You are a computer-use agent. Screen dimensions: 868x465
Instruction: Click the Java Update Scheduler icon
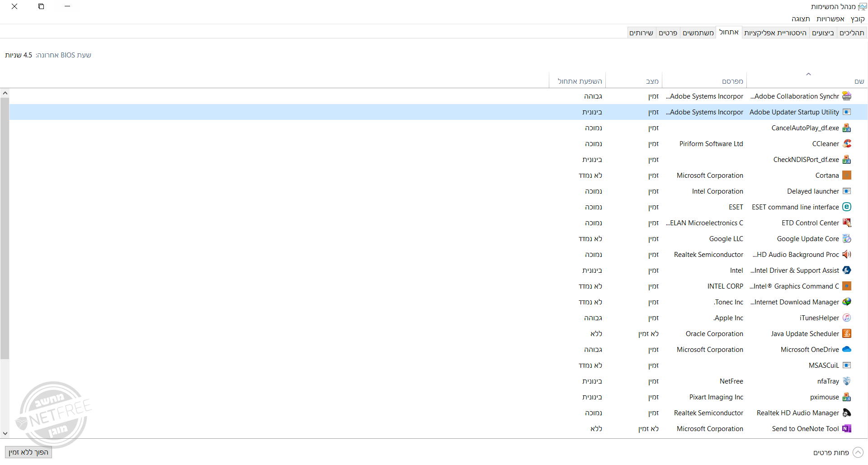pos(847,334)
